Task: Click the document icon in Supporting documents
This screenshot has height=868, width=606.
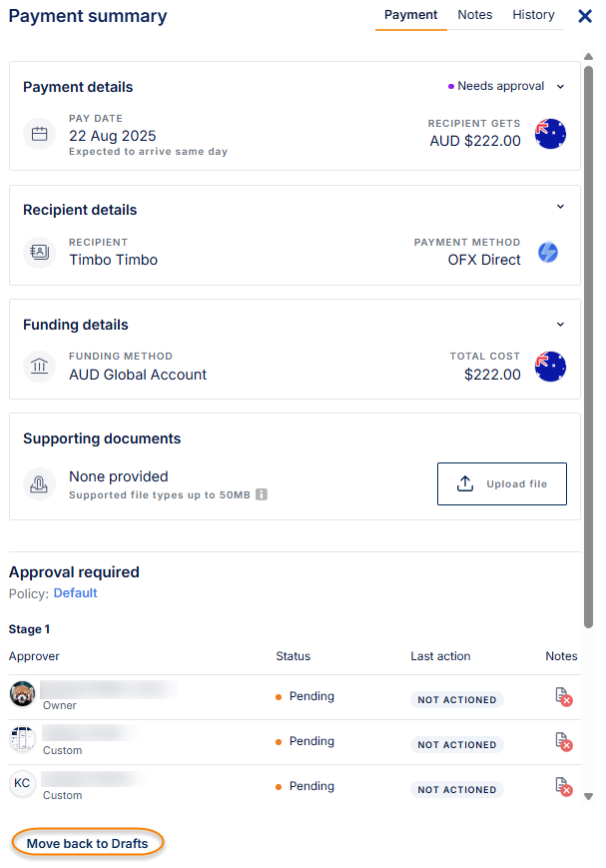Action: pos(38,483)
